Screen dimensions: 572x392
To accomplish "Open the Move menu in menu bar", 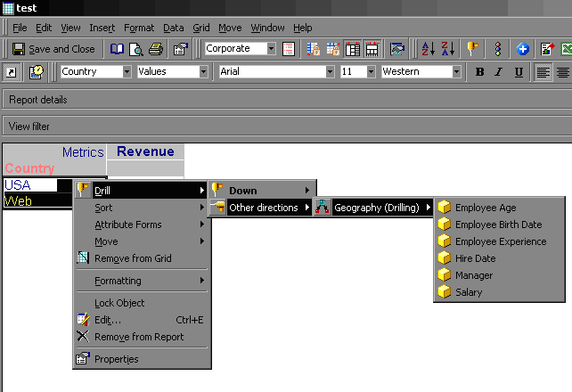I will coord(230,28).
